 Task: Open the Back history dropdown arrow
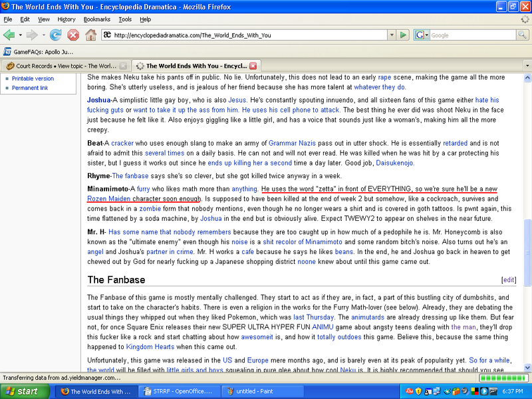tap(21, 35)
